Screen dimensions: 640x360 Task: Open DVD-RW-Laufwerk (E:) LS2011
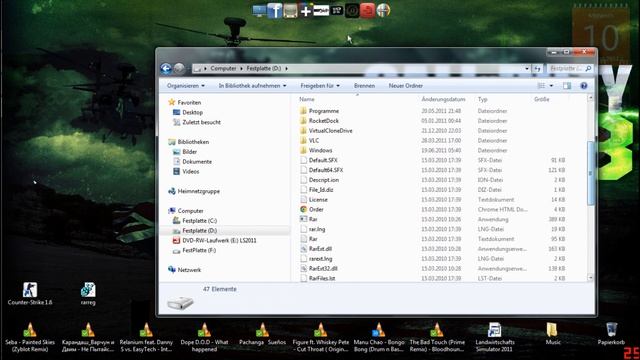[219, 240]
